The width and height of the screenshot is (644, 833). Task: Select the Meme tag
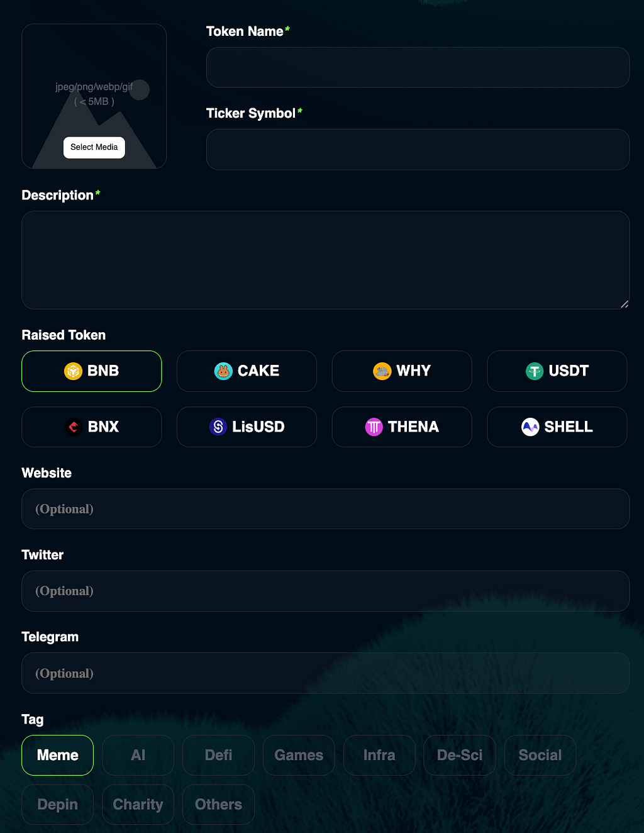point(58,755)
